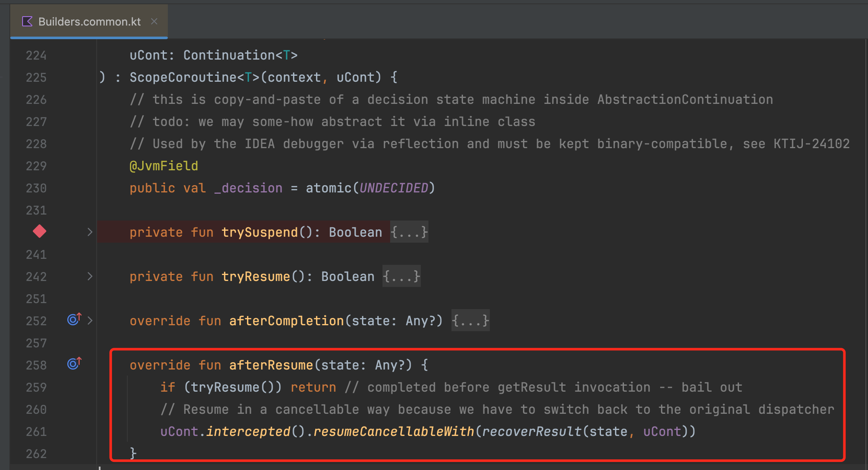Expand the folded afterCompletion function
This screenshot has height=470, width=868.
point(89,321)
